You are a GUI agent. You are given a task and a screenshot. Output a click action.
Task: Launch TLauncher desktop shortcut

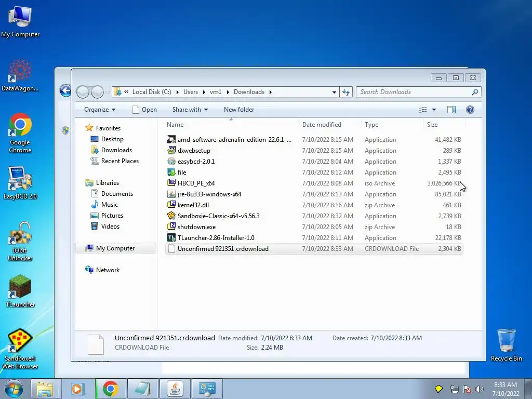(x=20, y=291)
